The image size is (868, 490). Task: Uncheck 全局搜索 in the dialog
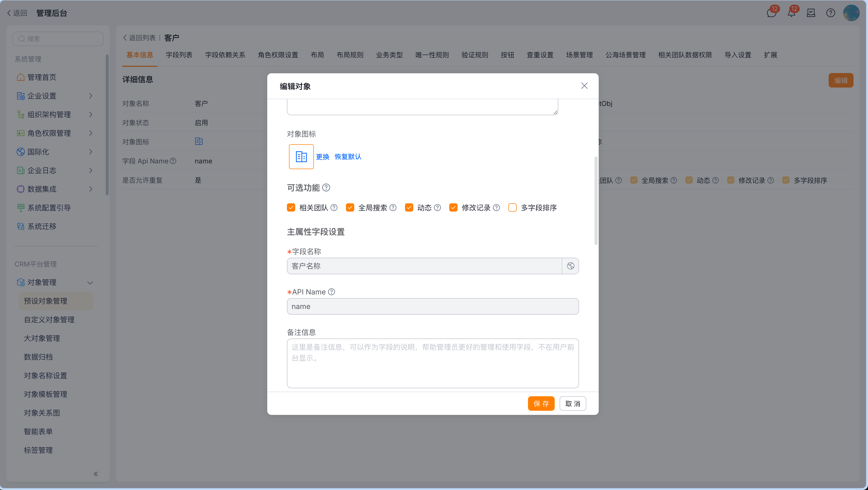pyautogui.click(x=350, y=208)
